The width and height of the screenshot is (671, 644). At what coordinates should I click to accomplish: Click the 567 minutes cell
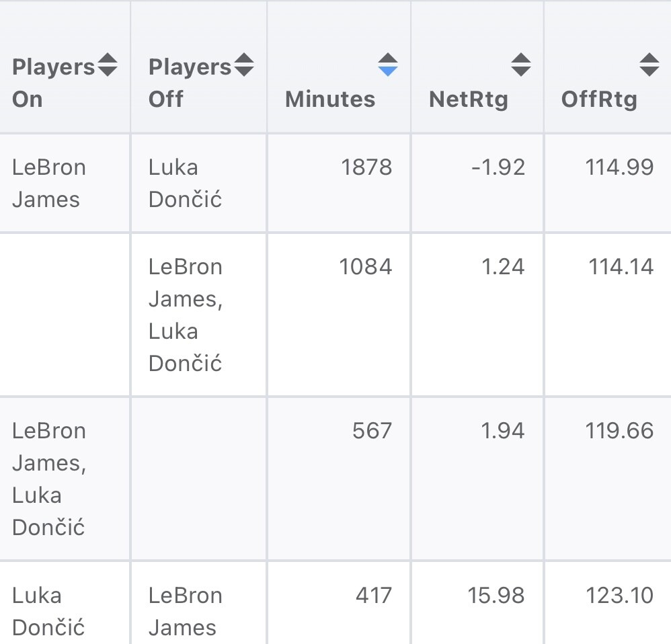pyautogui.click(x=372, y=431)
